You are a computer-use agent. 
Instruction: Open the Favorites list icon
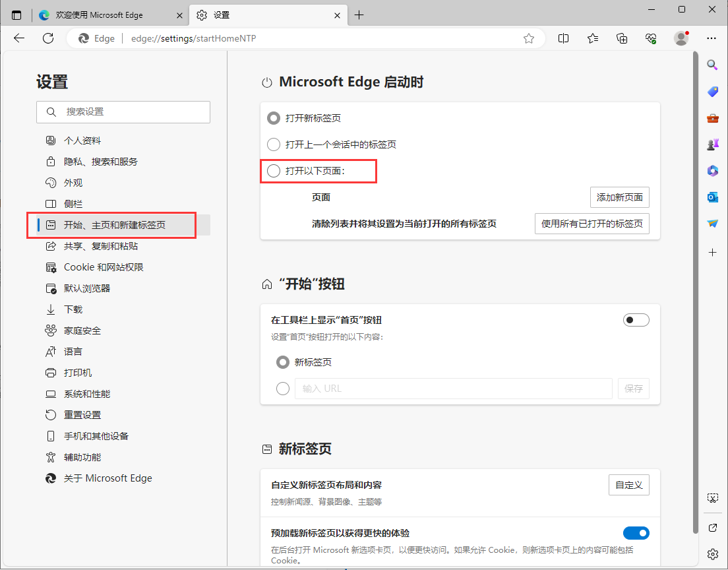pyautogui.click(x=592, y=38)
